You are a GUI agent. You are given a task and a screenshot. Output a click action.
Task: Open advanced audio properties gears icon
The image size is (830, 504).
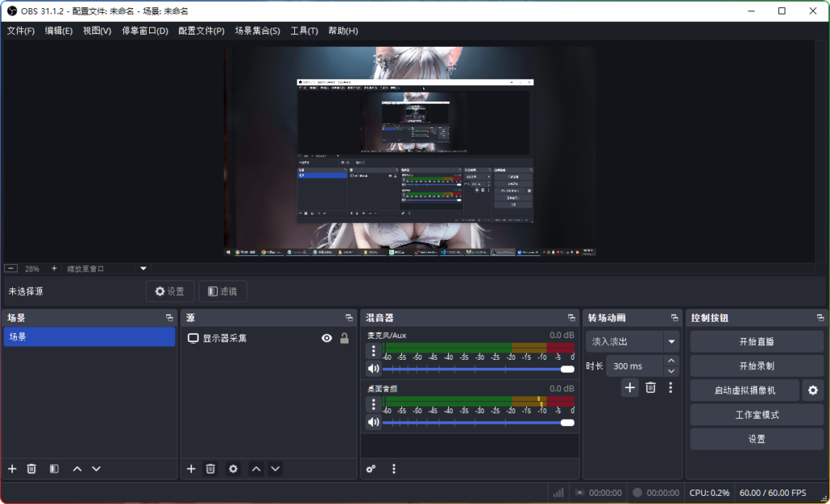(371, 468)
